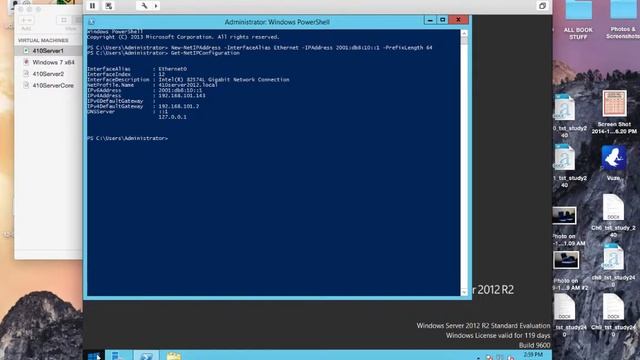Click the snapshot icon in VM toolbar
The image size is (640, 360).
click(109, 6)
